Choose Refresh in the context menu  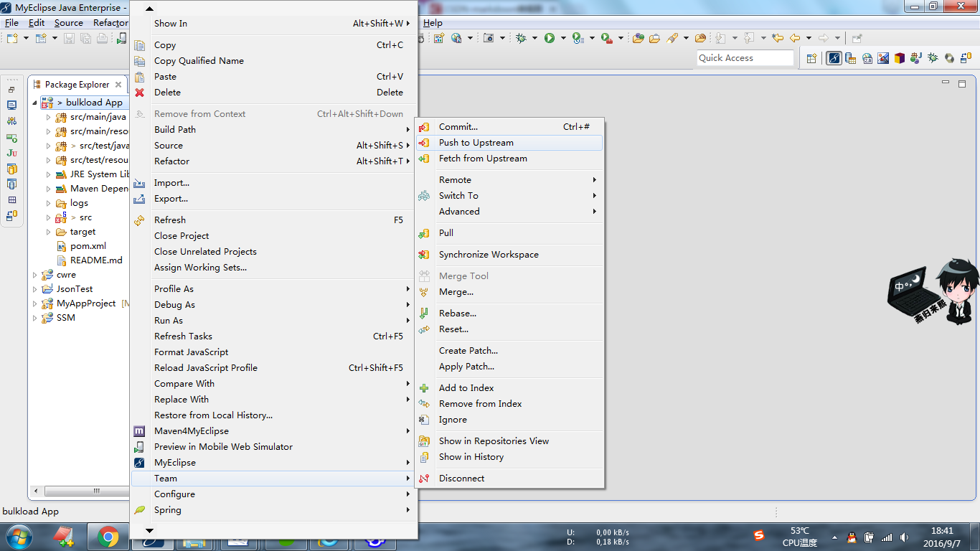273,220
